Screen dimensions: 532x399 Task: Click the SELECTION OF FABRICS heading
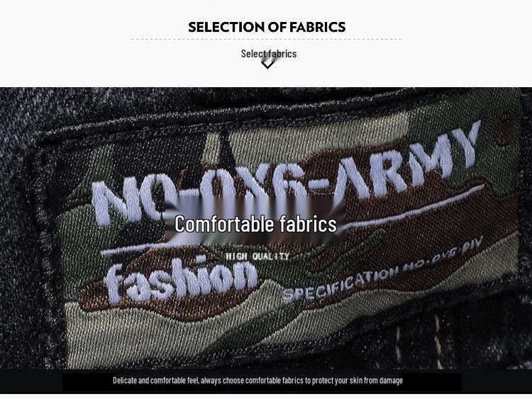(267, 27)
